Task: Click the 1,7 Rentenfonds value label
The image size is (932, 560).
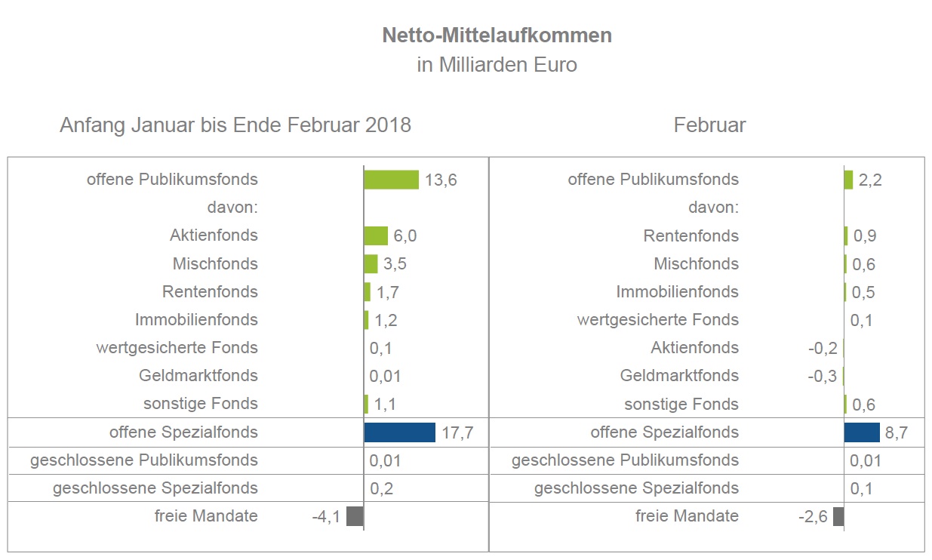Action: point(389,292)
